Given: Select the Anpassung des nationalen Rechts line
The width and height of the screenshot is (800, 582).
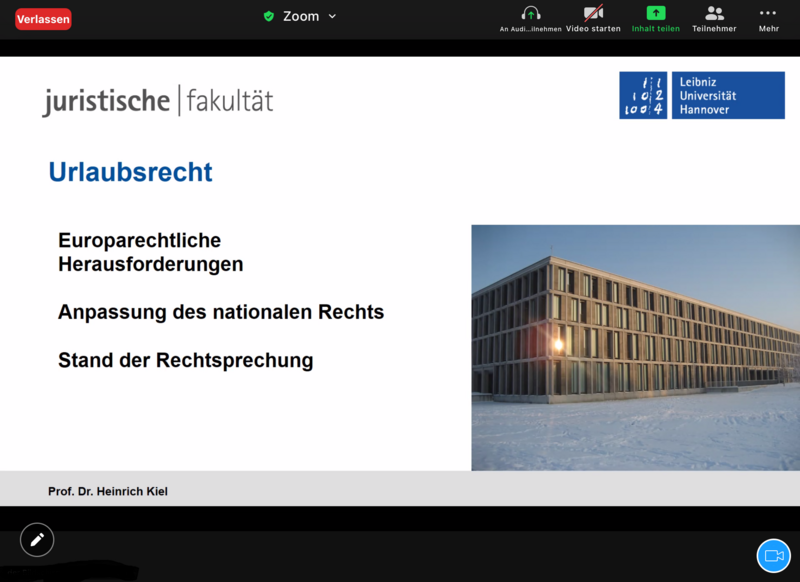Looking at the screenshot, I should point(221,312).
